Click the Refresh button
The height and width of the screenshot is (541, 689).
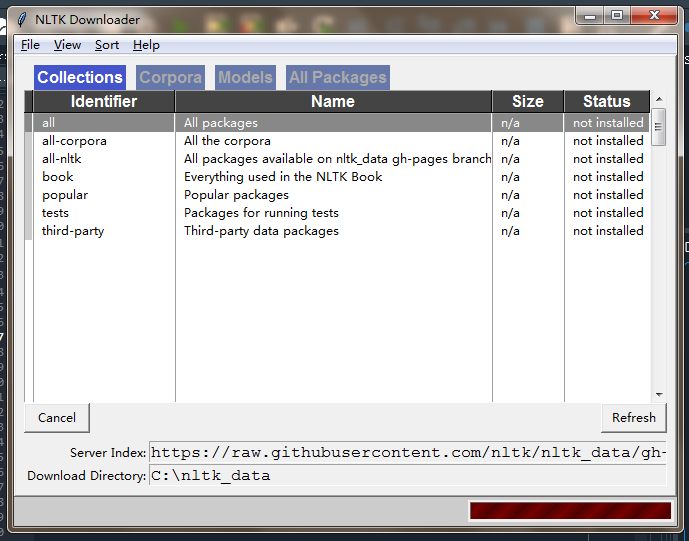(x=634, y=418)
